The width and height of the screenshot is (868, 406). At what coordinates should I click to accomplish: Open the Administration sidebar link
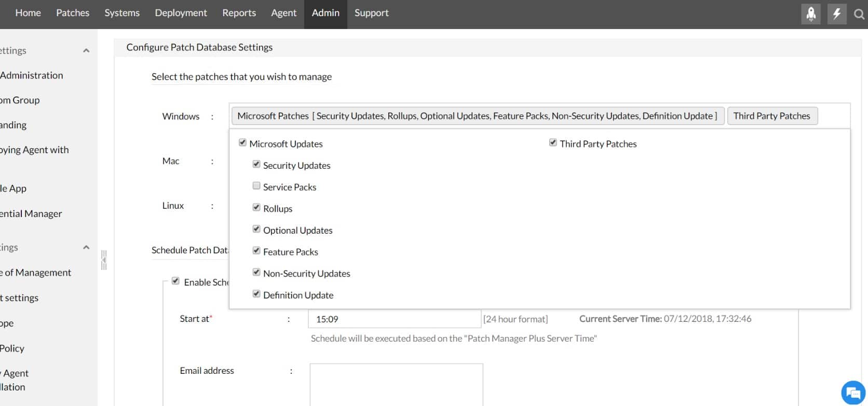coord(31,75)
